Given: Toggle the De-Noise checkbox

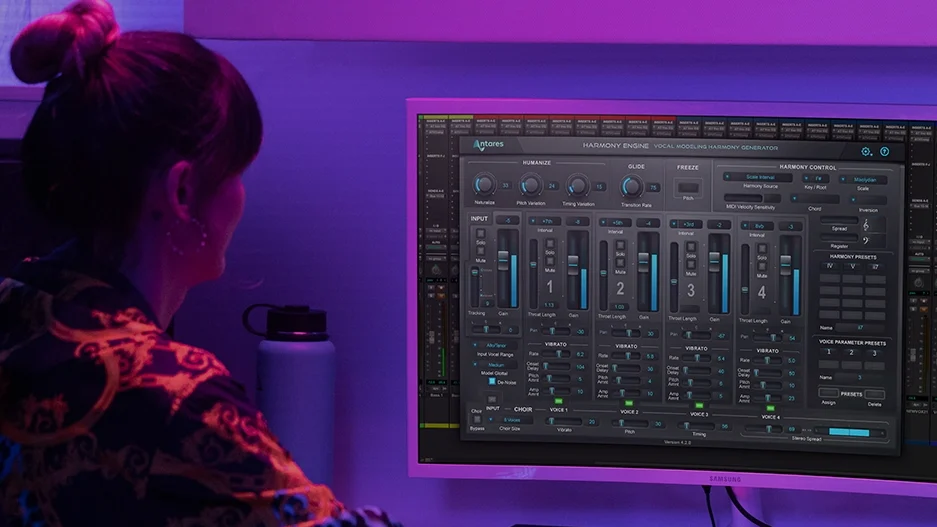Looking at the screenshot, I should 493,381.
